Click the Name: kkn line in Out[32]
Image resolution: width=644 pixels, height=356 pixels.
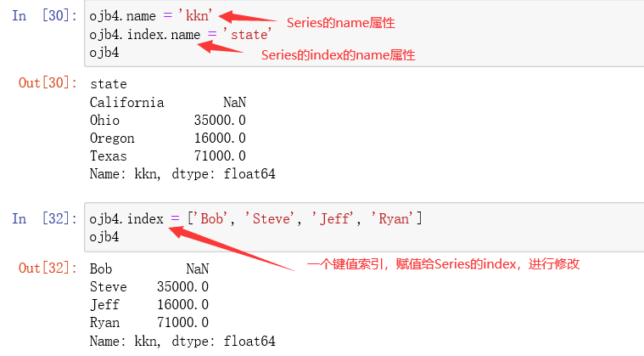pyautogui.click(x=182, y=341)
